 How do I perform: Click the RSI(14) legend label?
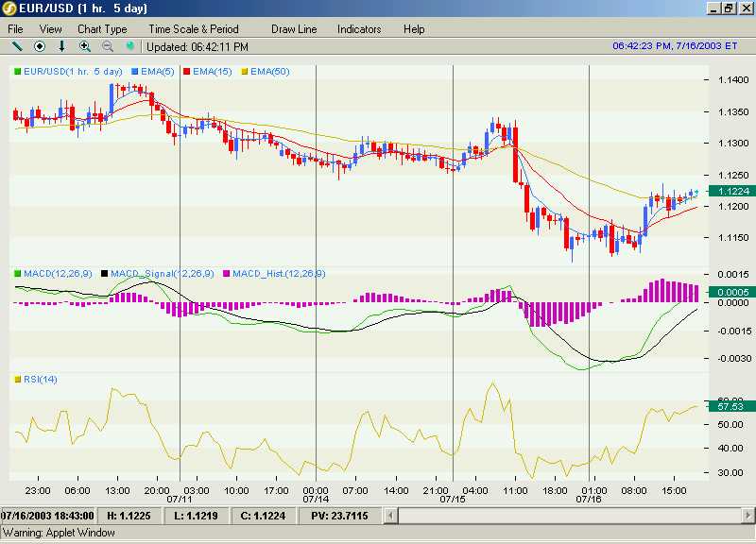coord(41,380)
